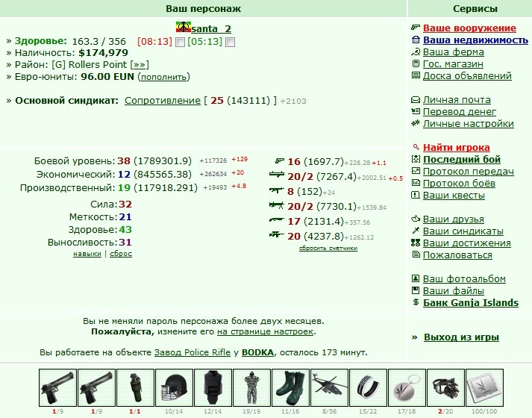Select the first Desert Eagle pistol item 1/9
The width and height of the screenshot is (532, 418).
(57, 388)
